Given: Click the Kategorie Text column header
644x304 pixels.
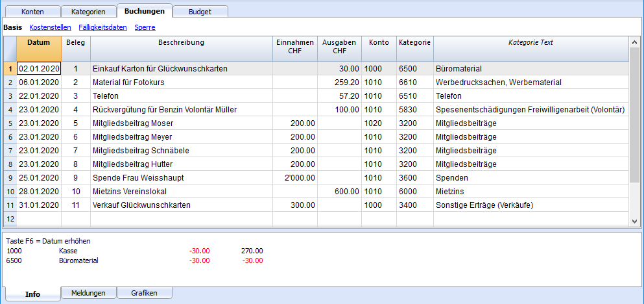Looking at the screenshot, I should [x=531, y=49].
